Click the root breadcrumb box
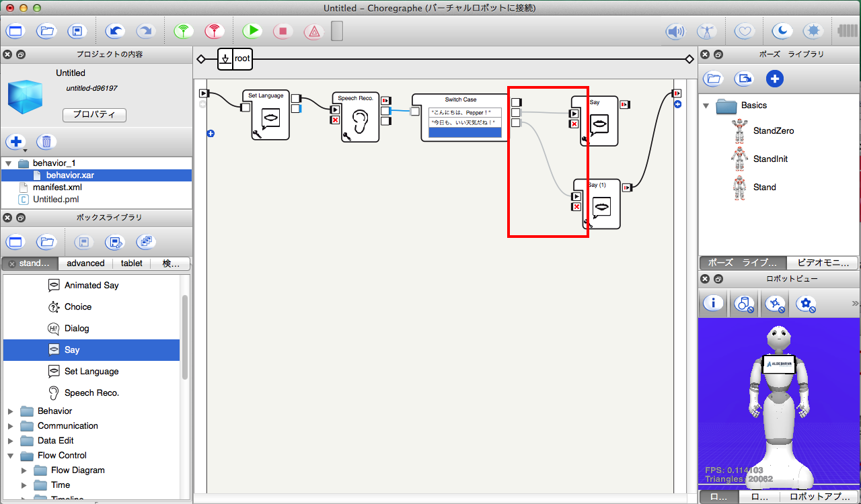 pos(235,59)
